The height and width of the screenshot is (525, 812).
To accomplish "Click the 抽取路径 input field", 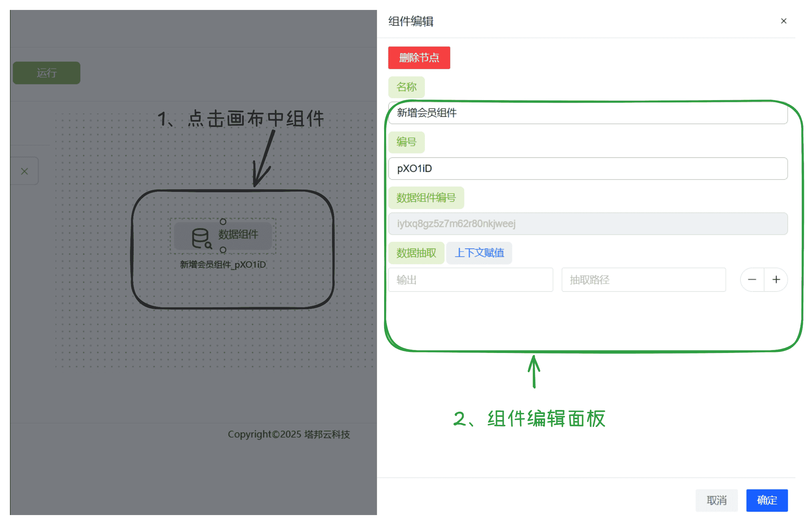I will (x=643, y=280).
